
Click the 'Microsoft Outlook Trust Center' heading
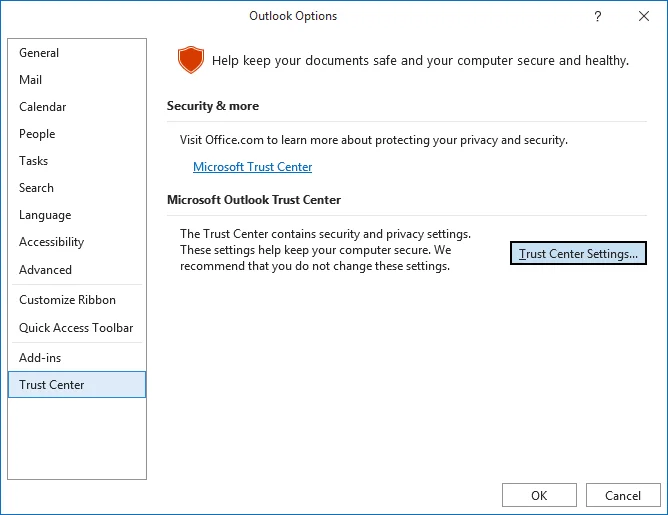tap(254, 200)
